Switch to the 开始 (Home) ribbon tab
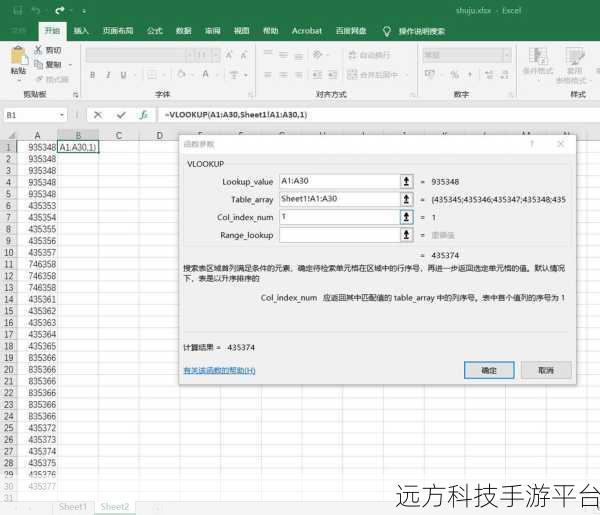Screen dimensions: 600x515 pyautogui.click(x=52, y=31)
